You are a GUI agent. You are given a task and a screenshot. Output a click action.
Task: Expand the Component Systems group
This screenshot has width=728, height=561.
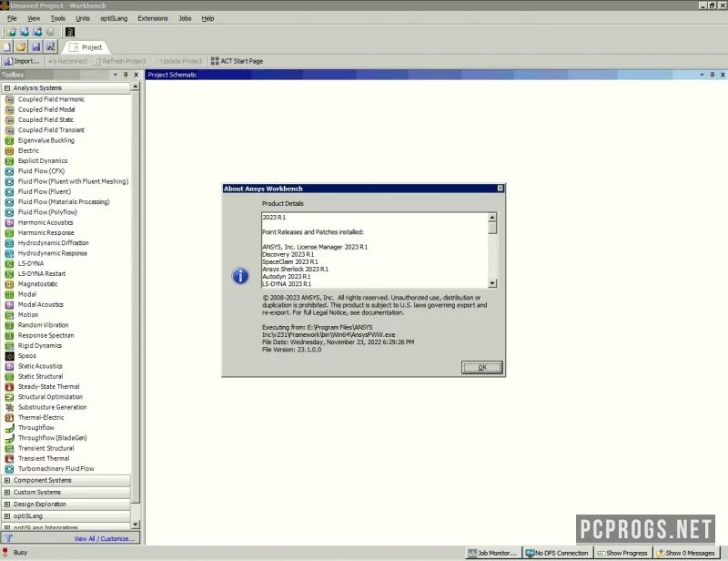[x=7, y=480]
